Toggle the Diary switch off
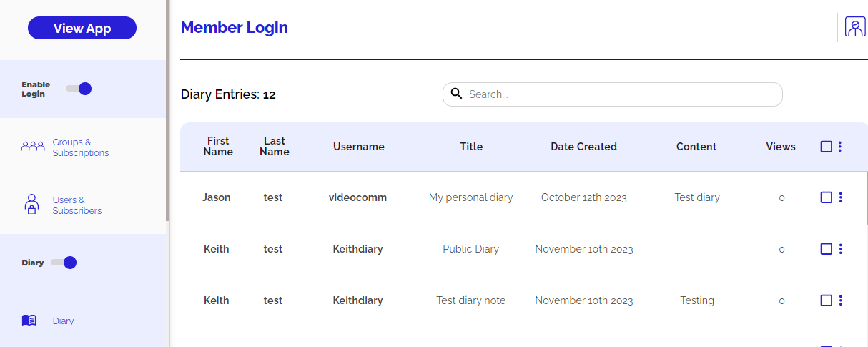The width and height of the screenshot is (868, 347). click(64, 263)
